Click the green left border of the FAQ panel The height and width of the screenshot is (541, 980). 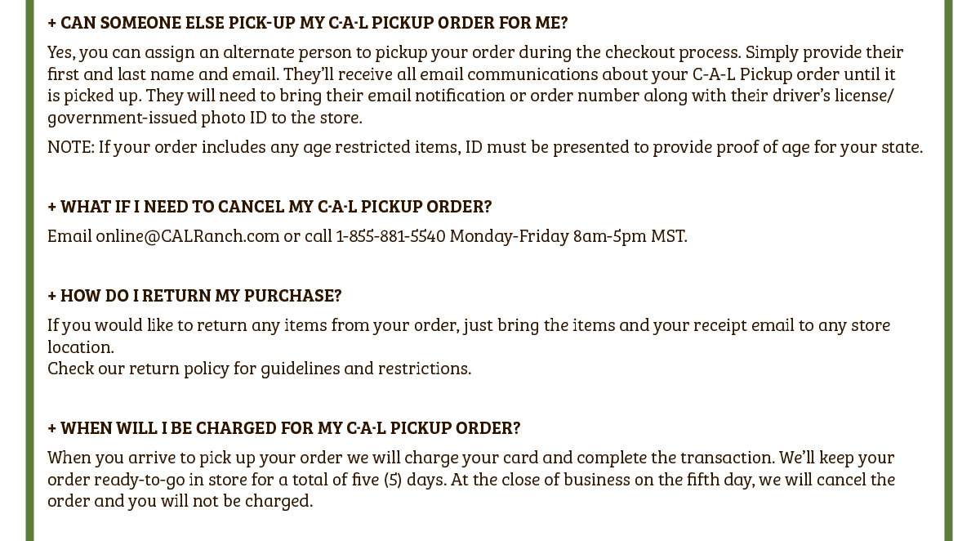(x=30, y=270)
